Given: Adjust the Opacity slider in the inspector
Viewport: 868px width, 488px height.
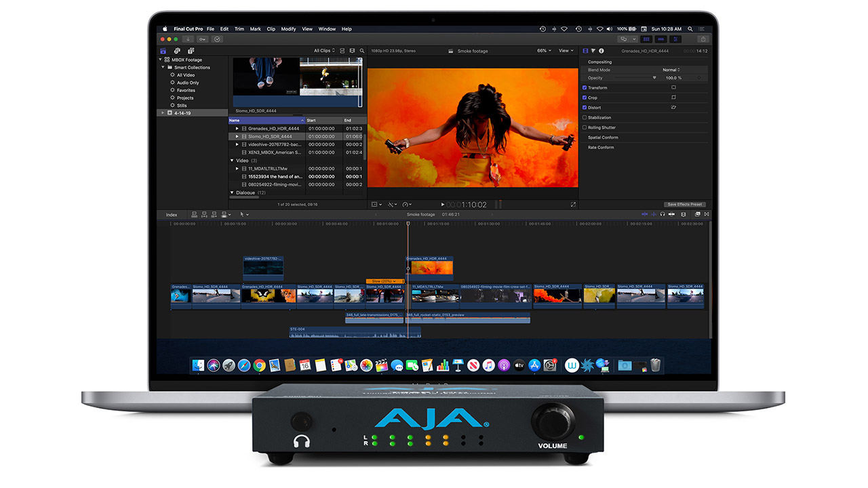Looking at the screenshot, I should click(x=654, y=78).
